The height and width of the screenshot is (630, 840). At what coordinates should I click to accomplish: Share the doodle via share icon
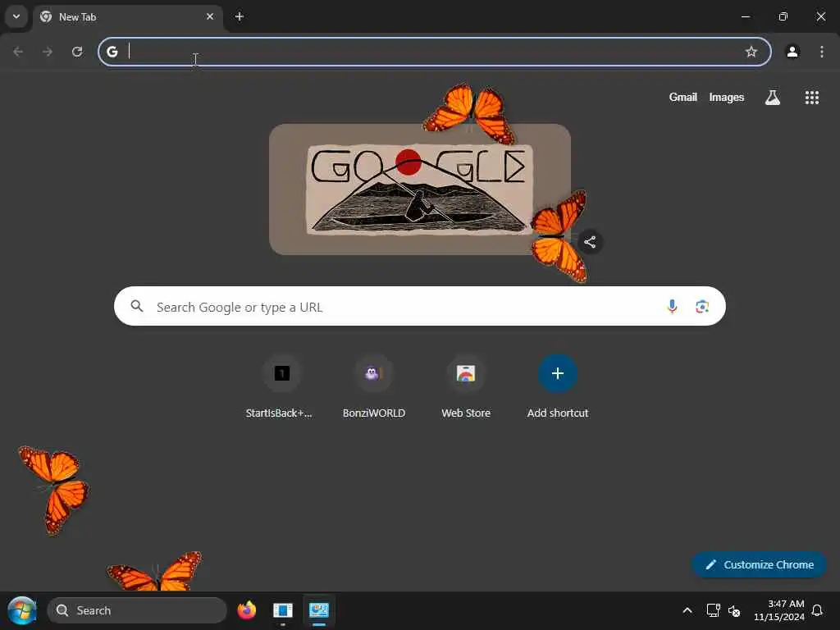click(590, 242)
